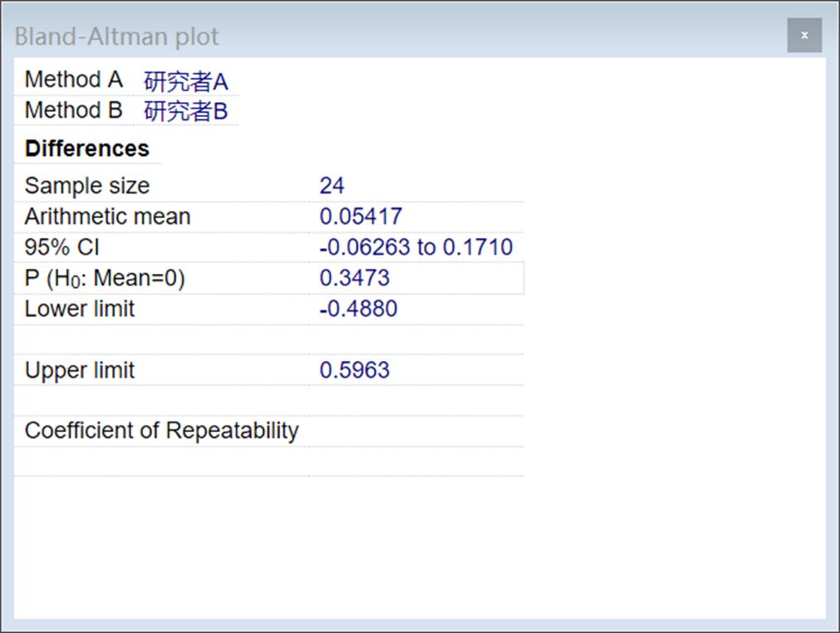The height and width of the screenshot is (633, 840).
Task: Select the Upper limit row label
Action: point(80,370)
